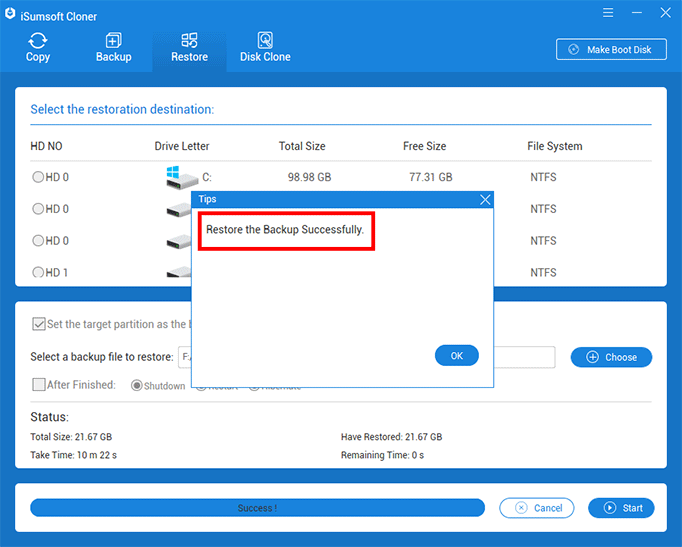Click the Free Size column header
This screenshot has width=682, height=547.
coord(425,146)
